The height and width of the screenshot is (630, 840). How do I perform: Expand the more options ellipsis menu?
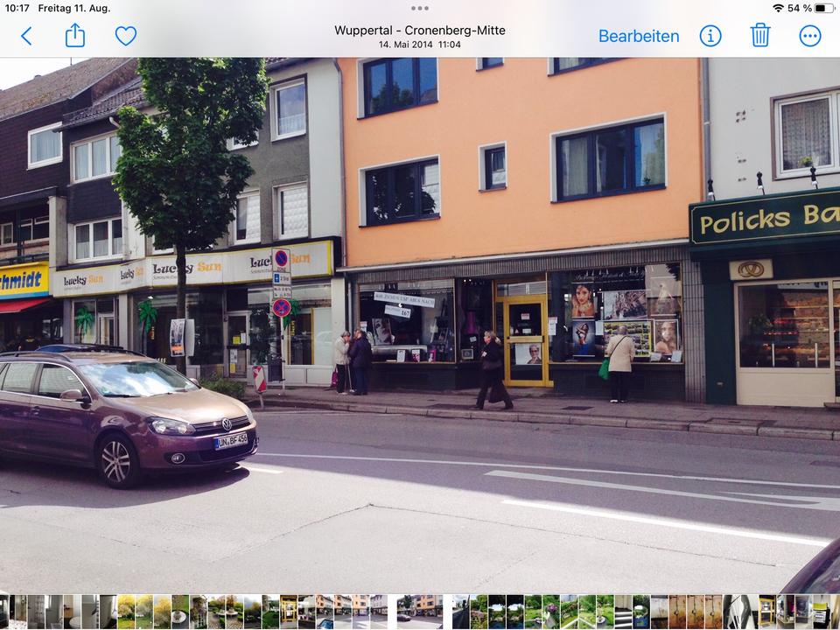(x=810, y=36)
